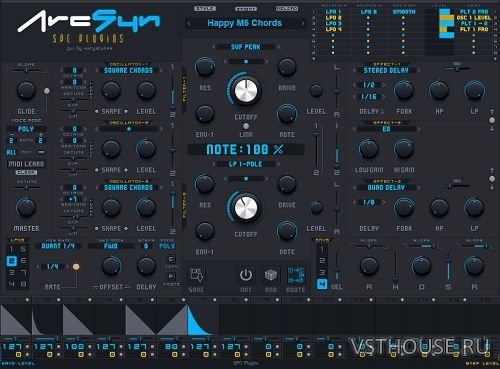Select envelope 1 in the Envs selector
This screenshot has width=500, height=369.
point(322,249)
